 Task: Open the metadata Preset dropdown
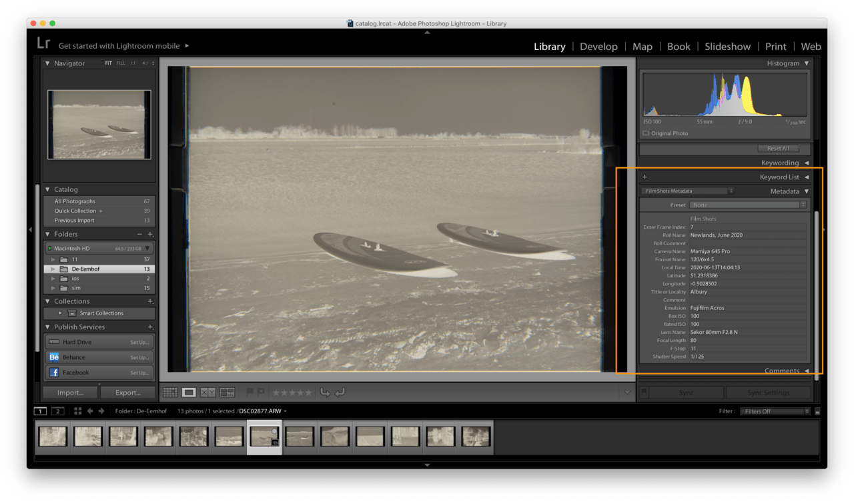[748, 205]
